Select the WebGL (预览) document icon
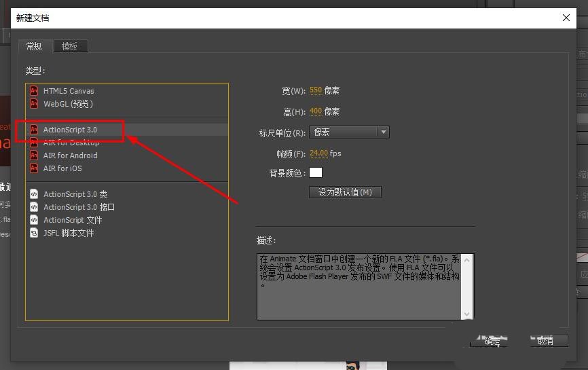Image resolution: width=588 pixels, height=370 pixels. tap(34, 103)
